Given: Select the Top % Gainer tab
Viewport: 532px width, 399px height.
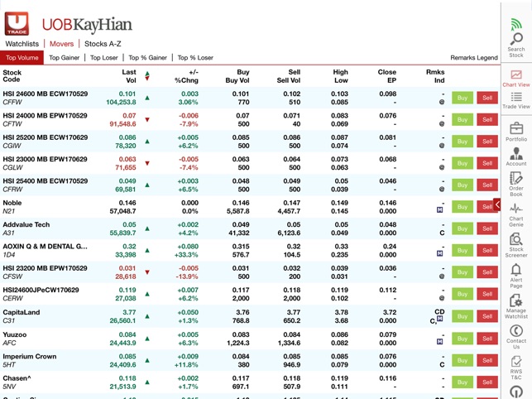Looking at the screenshot, I should click(x=147, y=58).
